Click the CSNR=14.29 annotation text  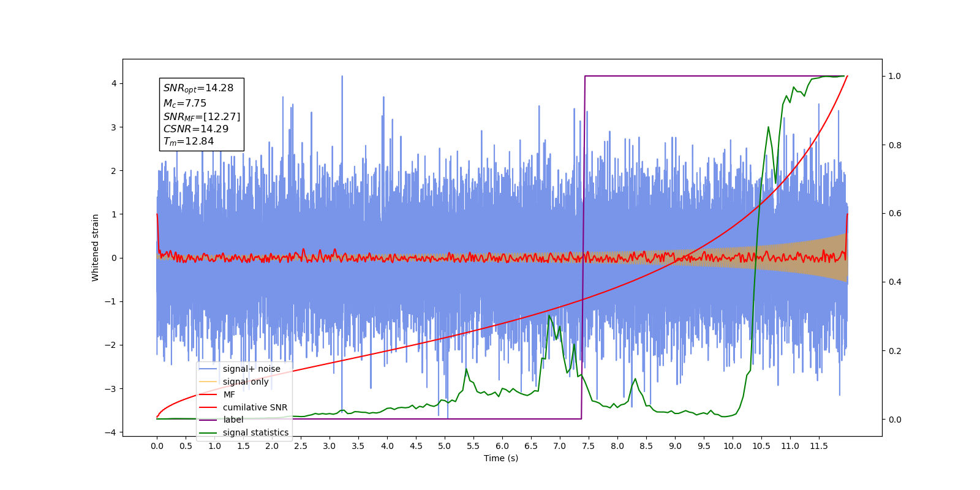click(x=195, y=129)
